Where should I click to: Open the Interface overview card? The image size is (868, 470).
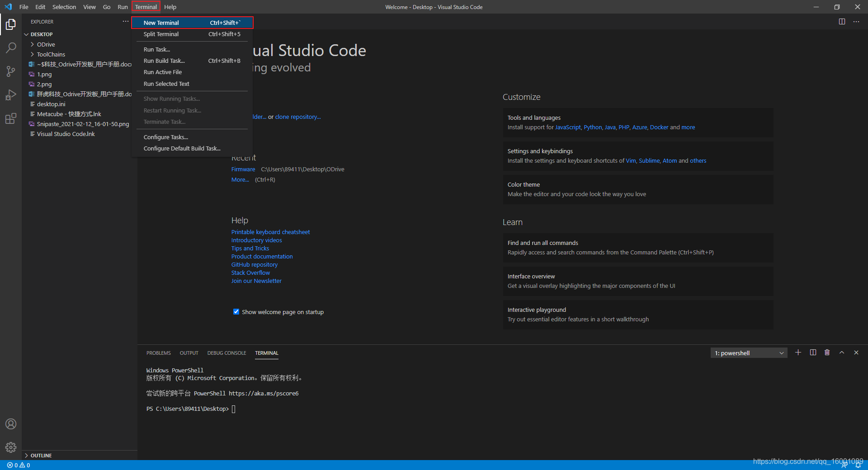(638, 281)
